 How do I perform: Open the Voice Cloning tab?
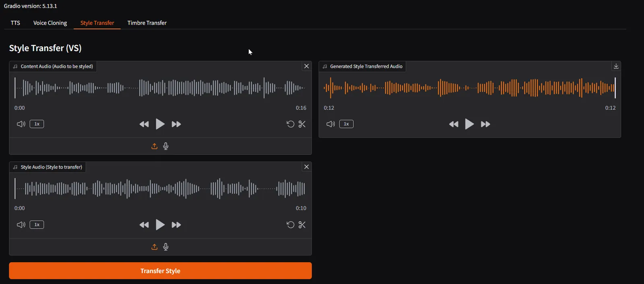[x=50, y=23]
